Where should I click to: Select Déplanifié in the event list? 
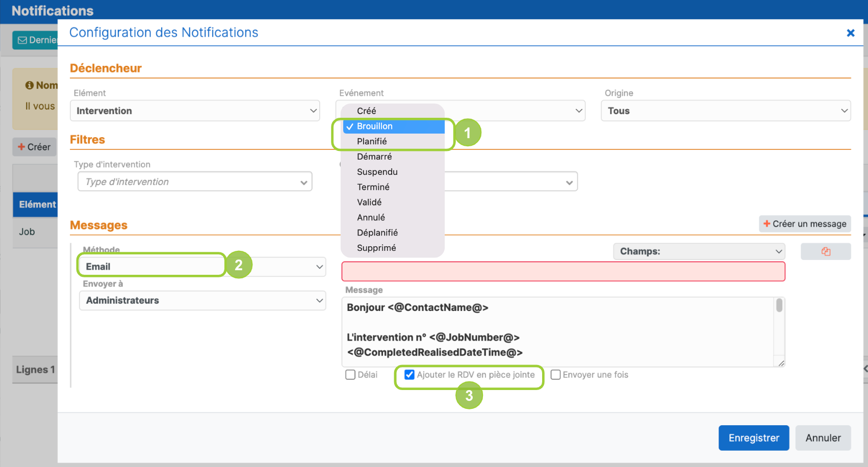[x=393, y=232]
